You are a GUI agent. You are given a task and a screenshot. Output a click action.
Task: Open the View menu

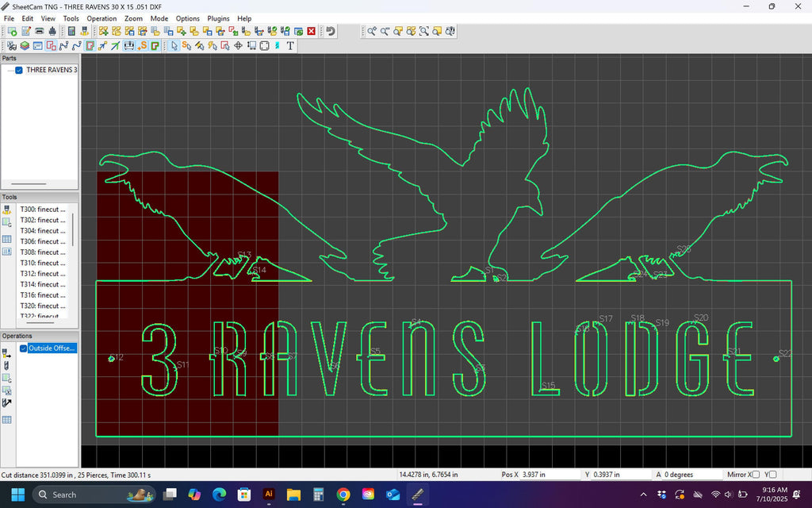pos(48,18)
